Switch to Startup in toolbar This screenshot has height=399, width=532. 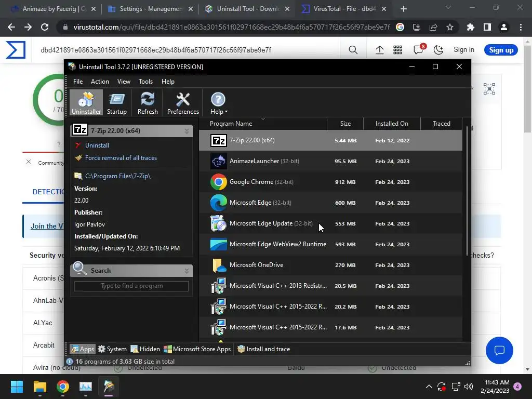[x=117, y=102]
